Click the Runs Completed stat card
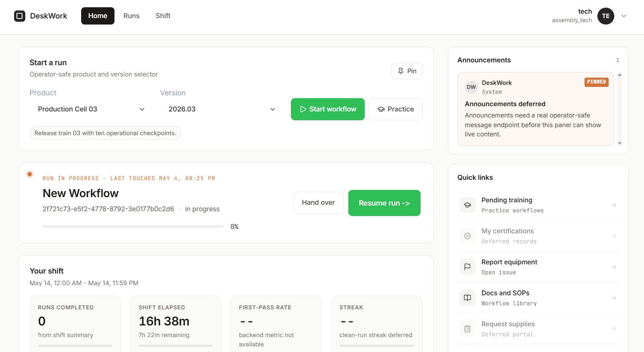Viewport: 644px width, 352px height. (75, 324)
